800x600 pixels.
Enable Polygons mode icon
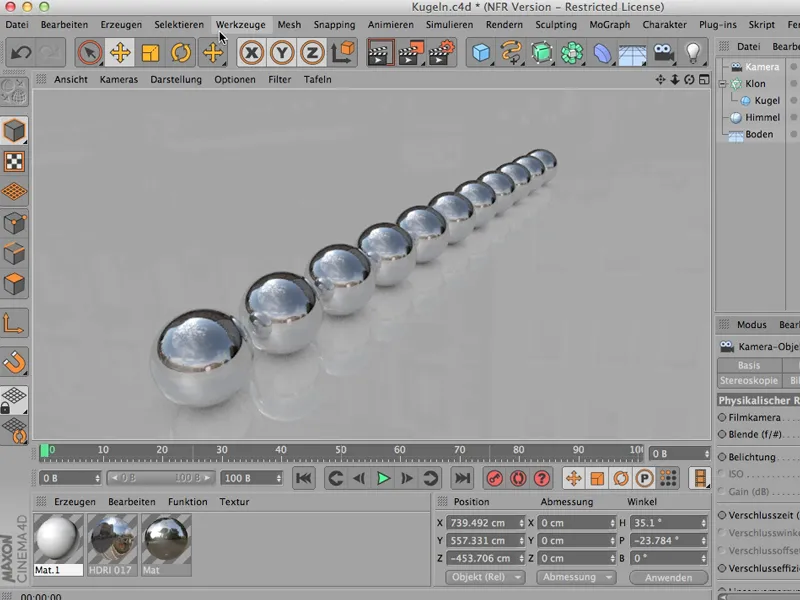(x=14, y=284)
